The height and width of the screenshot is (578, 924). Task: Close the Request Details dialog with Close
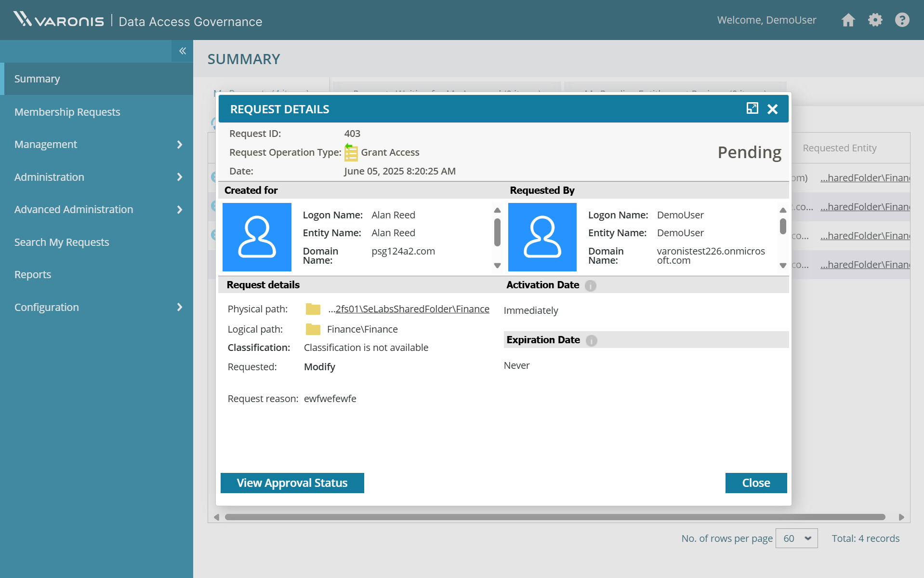pos(756,483)
